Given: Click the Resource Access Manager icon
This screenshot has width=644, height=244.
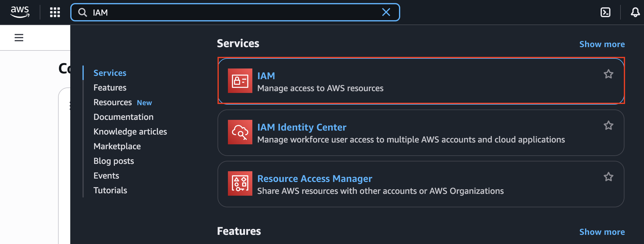Looking at the screenshot, I should coord(240,183).
